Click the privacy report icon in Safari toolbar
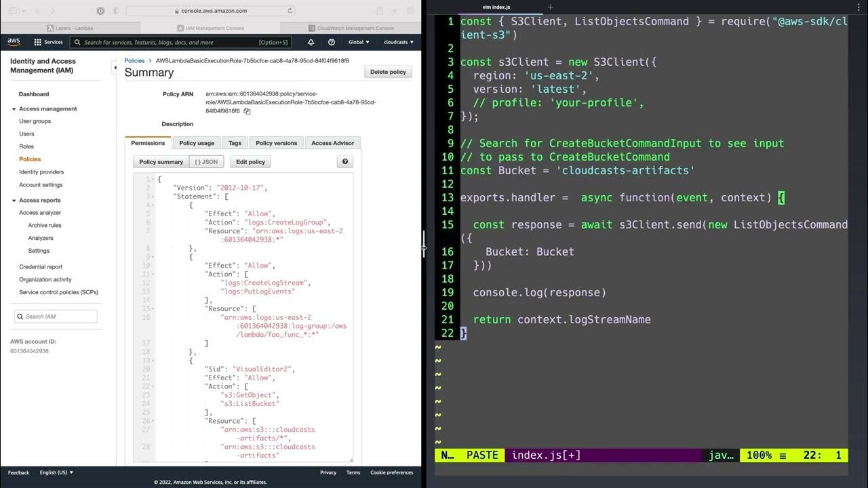The image size is (868, 488). pos(100,11)
